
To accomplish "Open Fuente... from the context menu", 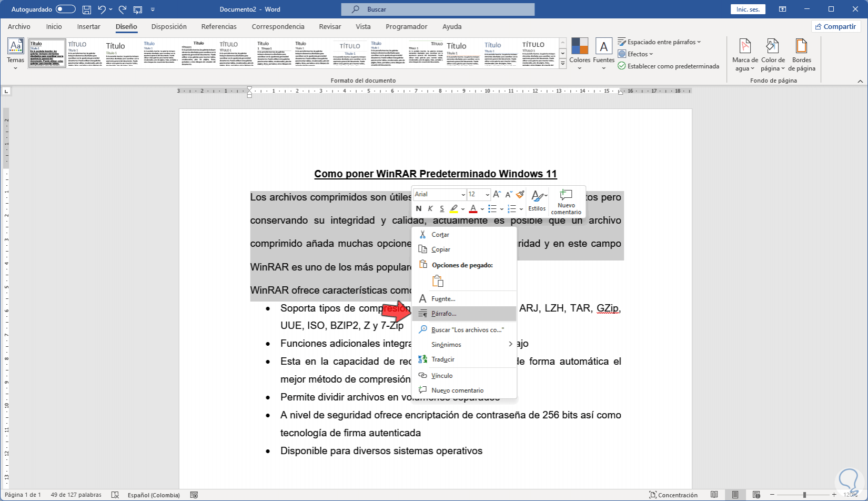I will pyautogui.click(x=465, y=299).
